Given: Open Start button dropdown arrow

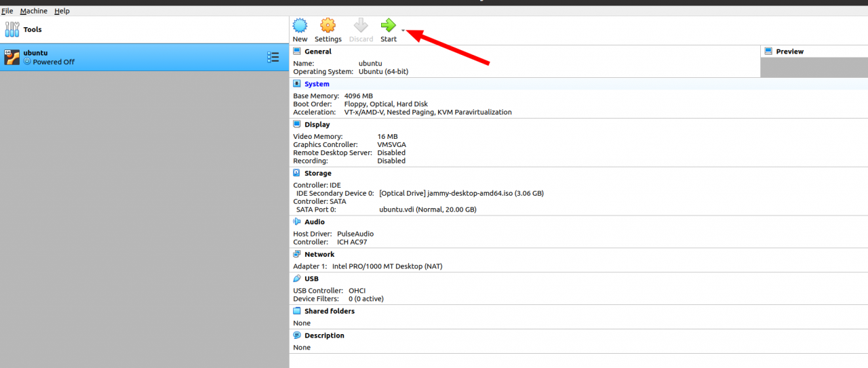Looking at the screenshot, I should 403,30.
